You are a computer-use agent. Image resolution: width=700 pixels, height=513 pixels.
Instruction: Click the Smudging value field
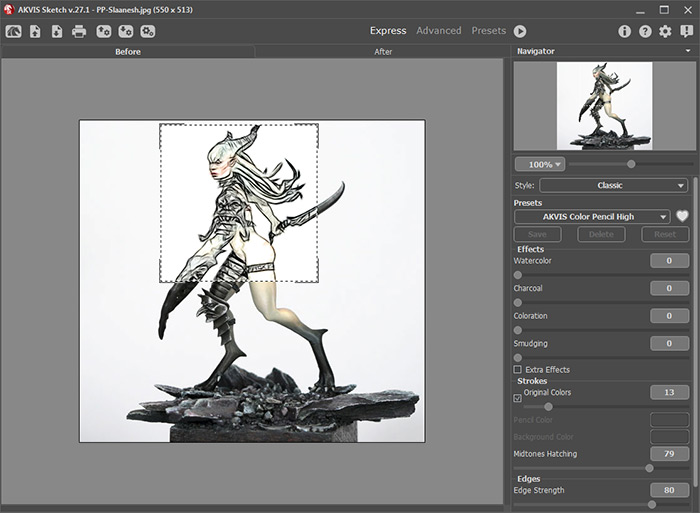669,343
